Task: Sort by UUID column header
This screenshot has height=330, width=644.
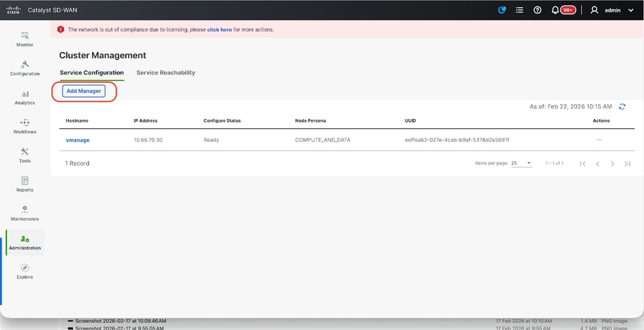Action: [411, 120]
